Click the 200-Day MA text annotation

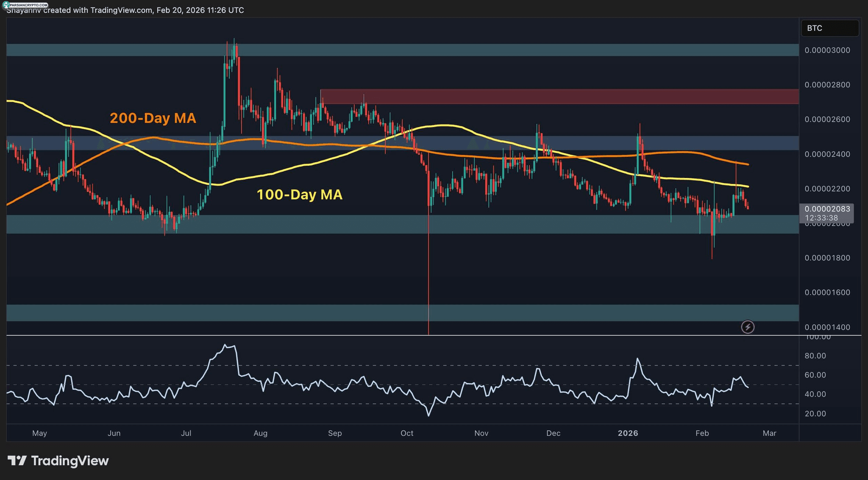click(x=153, y=118)
